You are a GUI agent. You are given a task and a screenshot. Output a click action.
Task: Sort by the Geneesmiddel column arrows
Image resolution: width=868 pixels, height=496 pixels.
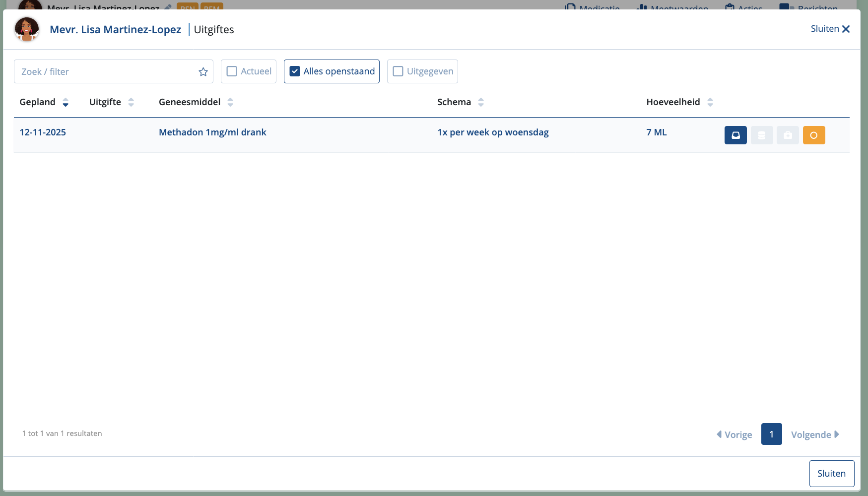[230, 102]
